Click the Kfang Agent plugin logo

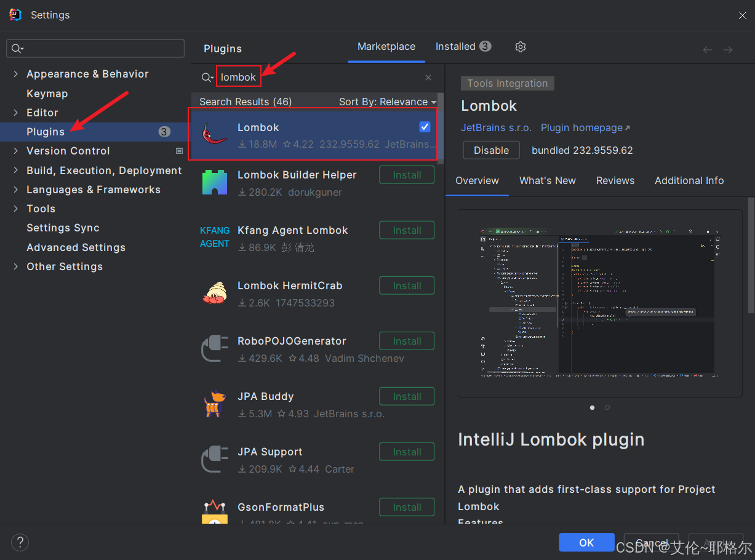[x=215, y=237]
